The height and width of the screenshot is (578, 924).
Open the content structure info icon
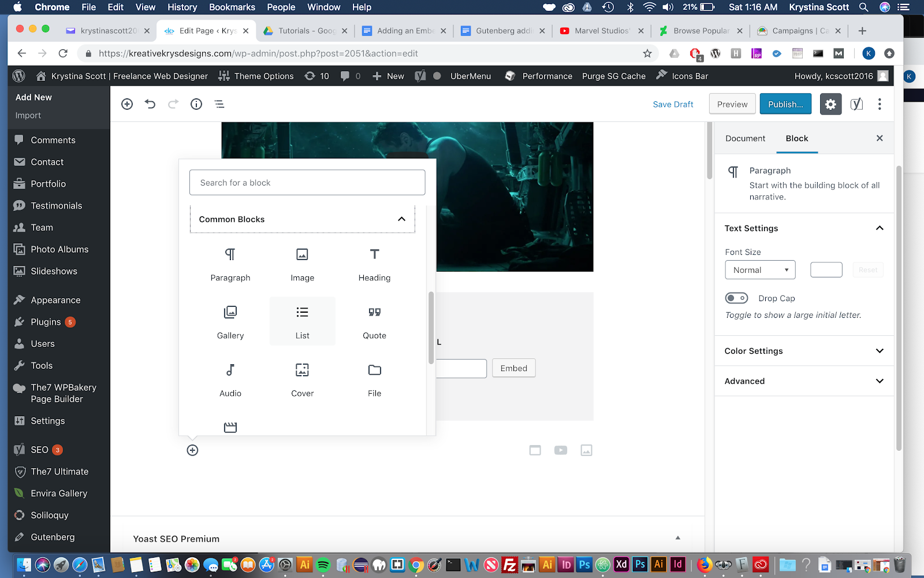[x=196, y=104]
